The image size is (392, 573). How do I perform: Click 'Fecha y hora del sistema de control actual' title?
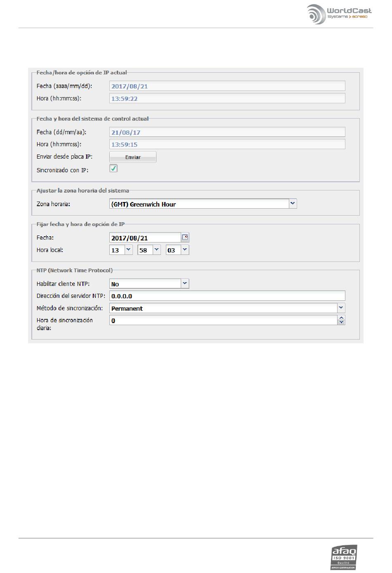[92, 119]
